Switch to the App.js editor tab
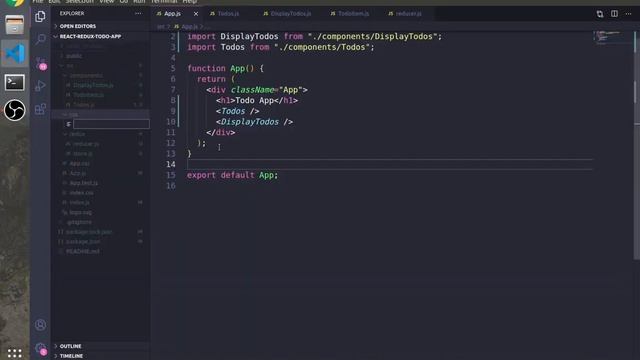The width and height of the screenshot is (640, 360). [172, 14]
